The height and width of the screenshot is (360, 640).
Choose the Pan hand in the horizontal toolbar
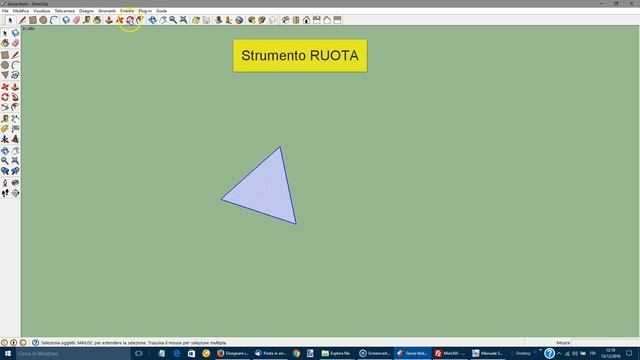pyautogui.click(x=163, y=20)
